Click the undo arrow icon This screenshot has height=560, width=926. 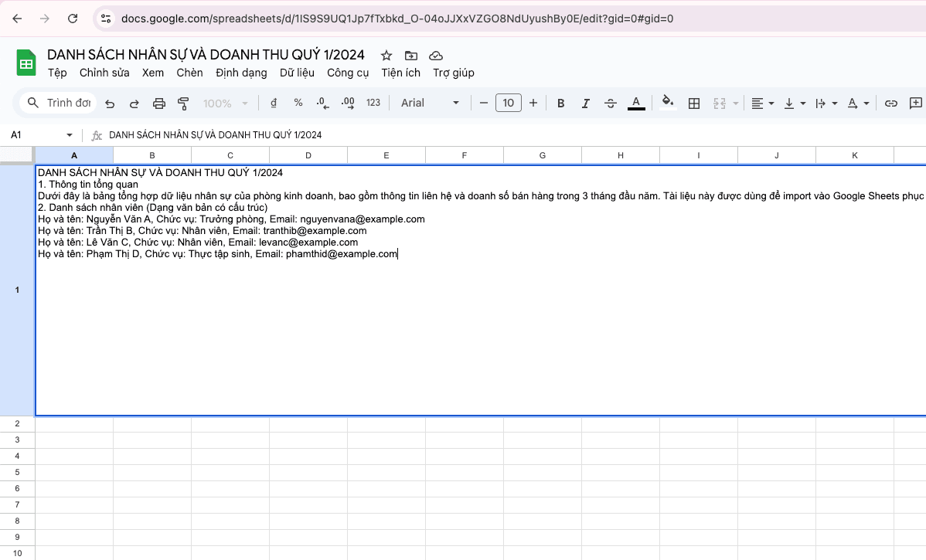(110, 104)
